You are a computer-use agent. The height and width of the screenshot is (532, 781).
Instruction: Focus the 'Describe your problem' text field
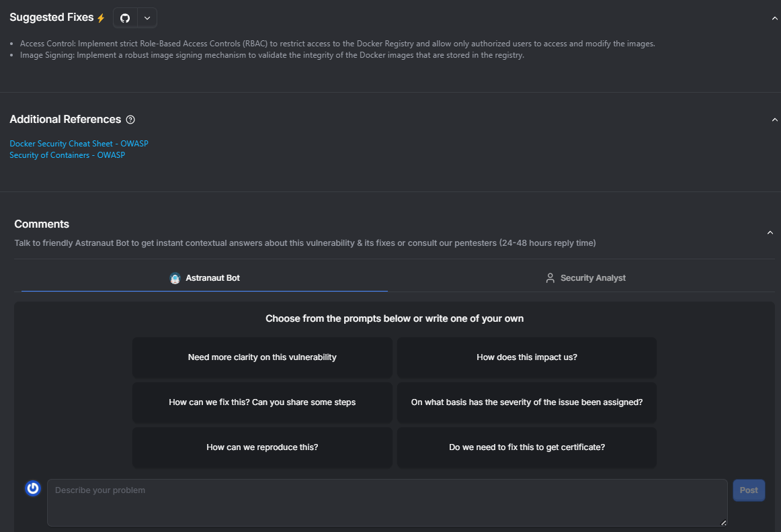click(x=387, y=502)
